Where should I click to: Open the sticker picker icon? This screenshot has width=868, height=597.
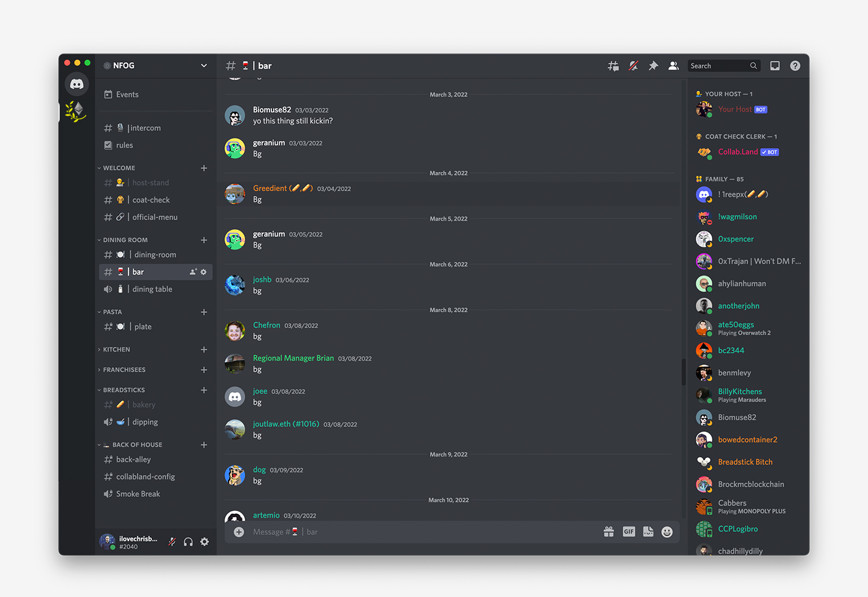648,532
